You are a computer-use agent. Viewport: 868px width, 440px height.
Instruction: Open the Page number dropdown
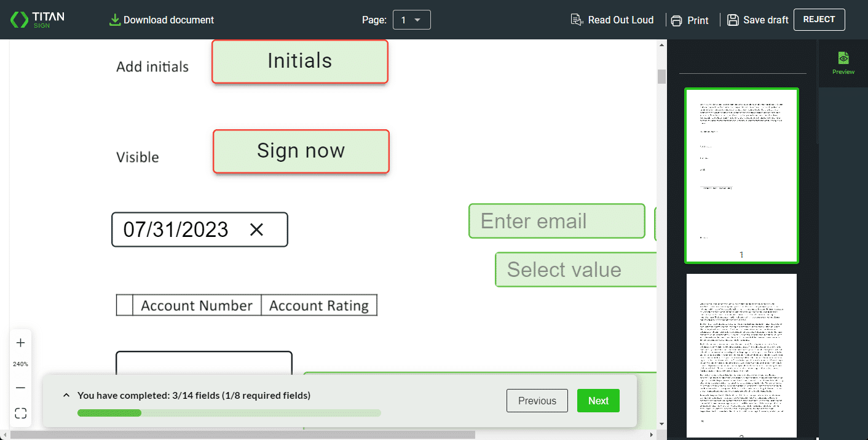click(411, 20)
